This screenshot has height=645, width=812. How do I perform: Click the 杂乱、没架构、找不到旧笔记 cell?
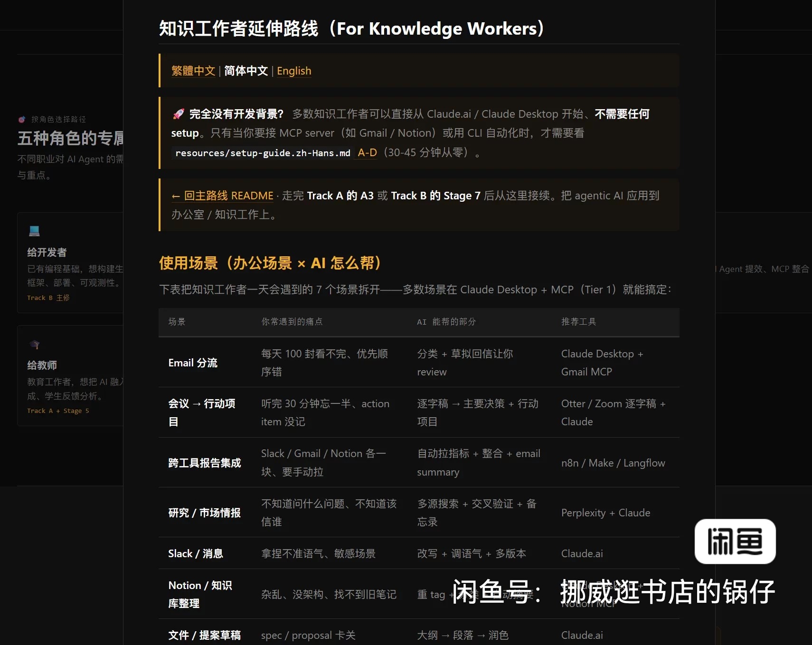[329, 594]
